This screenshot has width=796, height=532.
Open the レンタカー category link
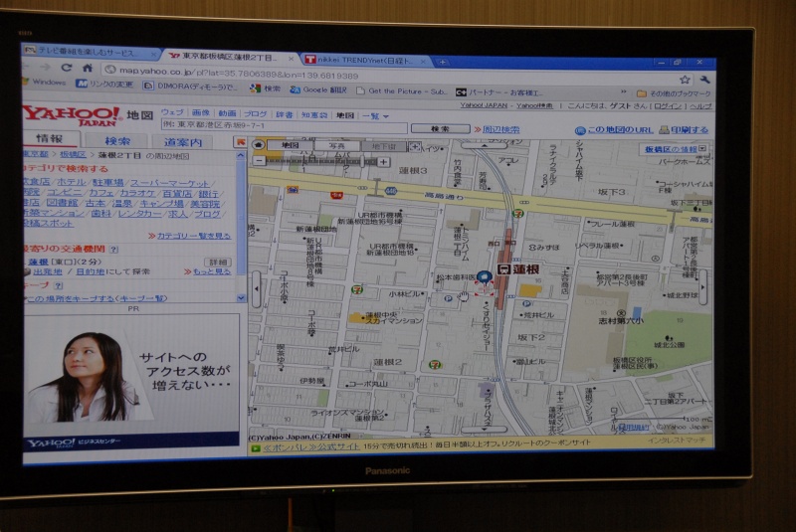[139, 214]
